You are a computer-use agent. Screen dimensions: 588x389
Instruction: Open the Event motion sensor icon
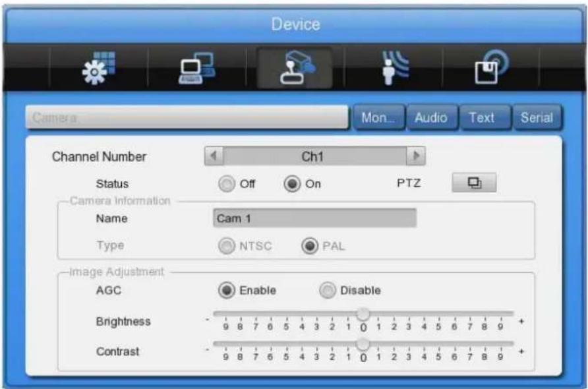(x=394, y=68)
